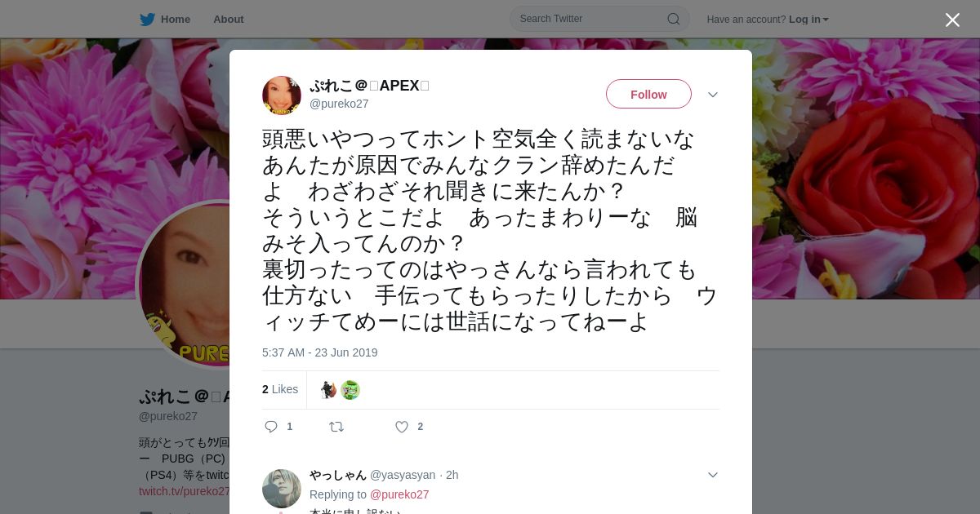Open the tweet's more options chevron
This screenshot has height=514, width=980.
[x=713, y=95]
